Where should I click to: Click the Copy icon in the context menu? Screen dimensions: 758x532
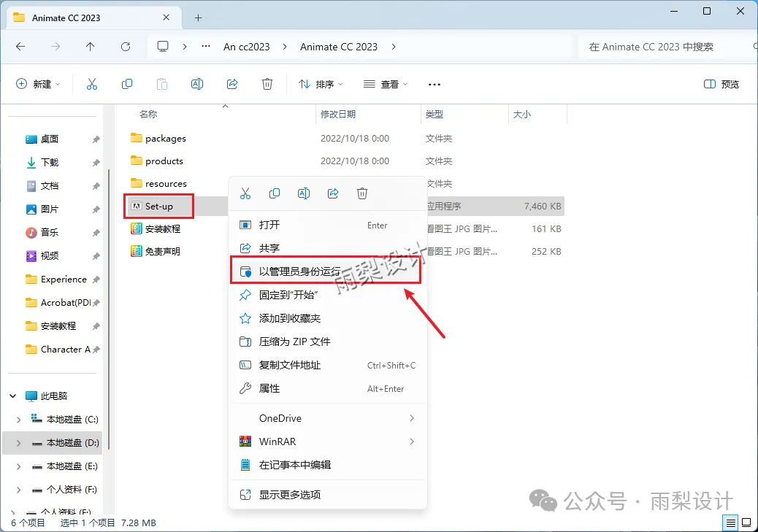275,194
